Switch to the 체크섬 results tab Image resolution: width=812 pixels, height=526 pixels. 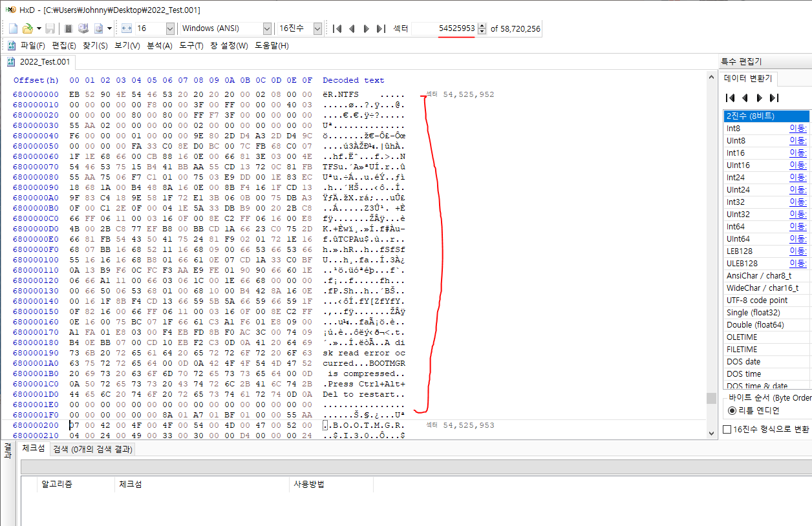coord(33,448)
